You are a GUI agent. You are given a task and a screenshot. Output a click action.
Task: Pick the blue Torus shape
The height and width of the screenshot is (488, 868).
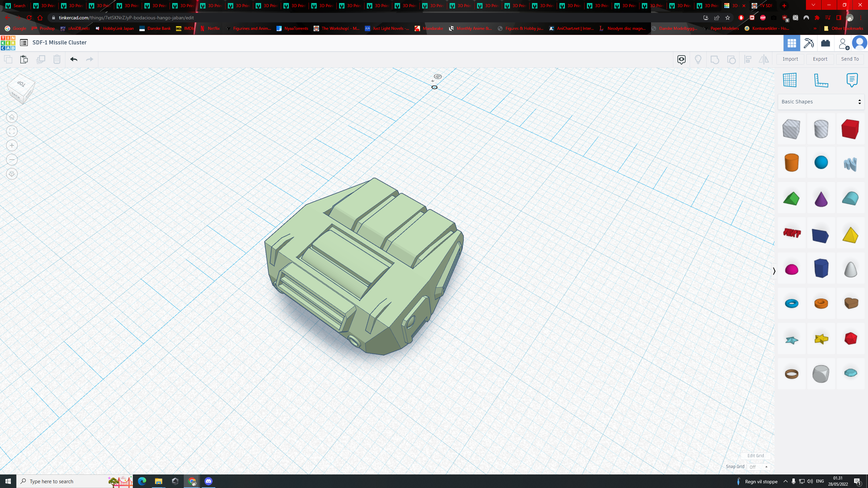tap(791, 303)
